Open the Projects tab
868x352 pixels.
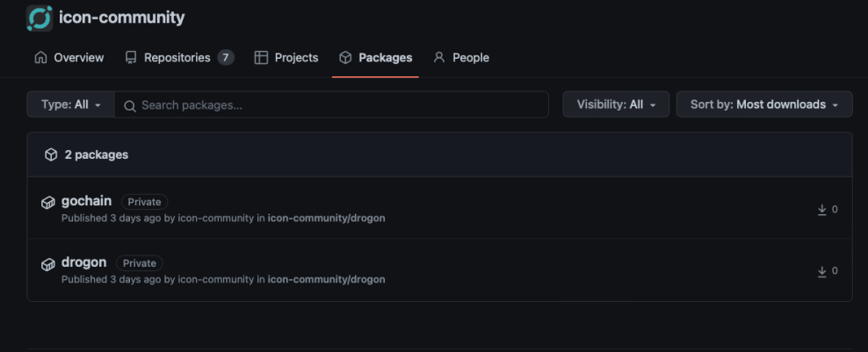pyautogui.click(x=286, y=58)
